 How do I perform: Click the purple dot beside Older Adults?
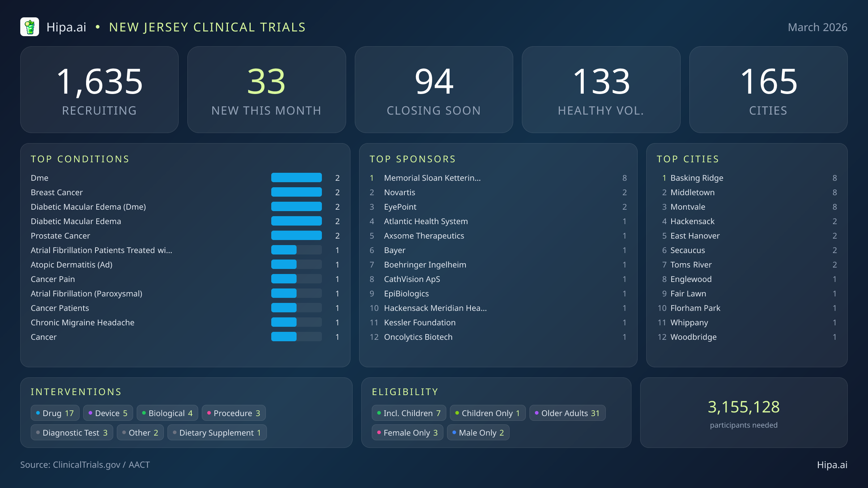click(x=537, y=413)
